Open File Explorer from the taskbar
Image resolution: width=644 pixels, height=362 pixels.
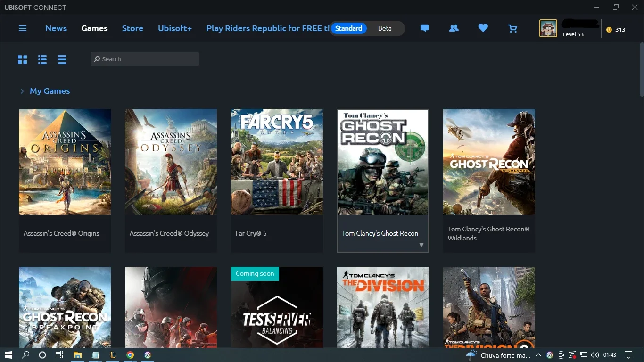[x=78, y=355]
